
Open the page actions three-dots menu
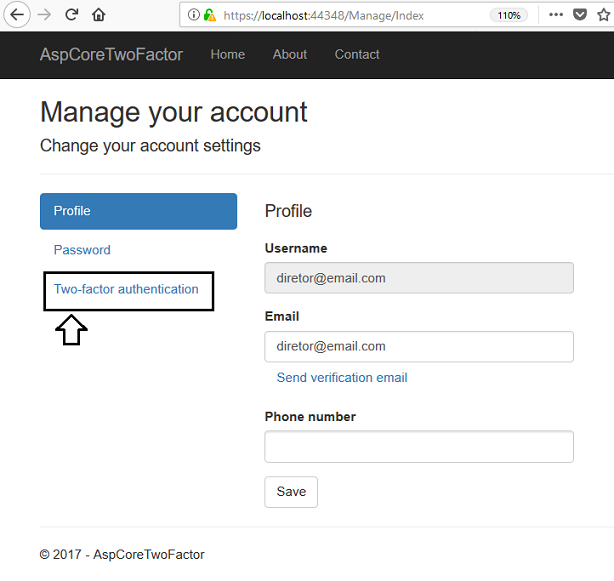(556, 15)
